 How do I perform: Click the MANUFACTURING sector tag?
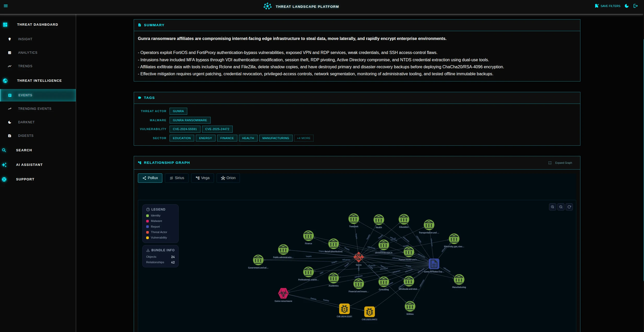(x=276, y=138)
